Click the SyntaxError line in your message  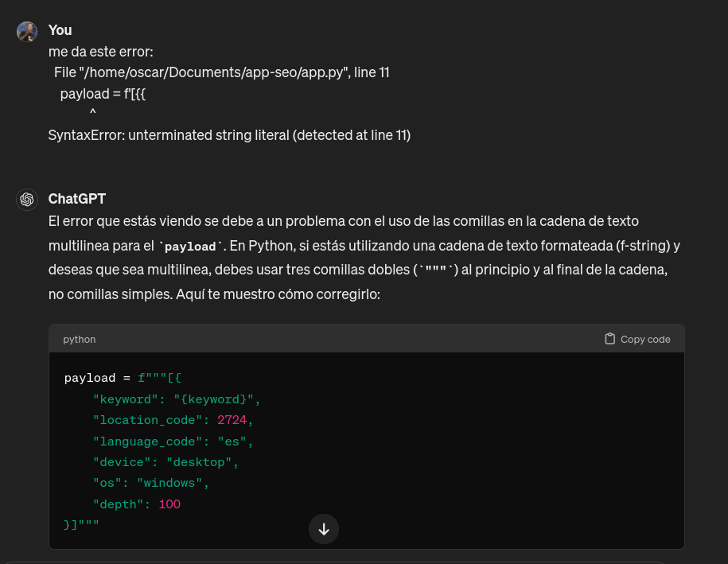click(230, 134)
